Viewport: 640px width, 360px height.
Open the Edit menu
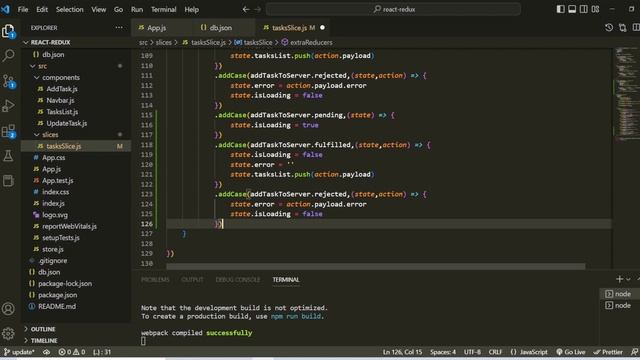(42, 9)
